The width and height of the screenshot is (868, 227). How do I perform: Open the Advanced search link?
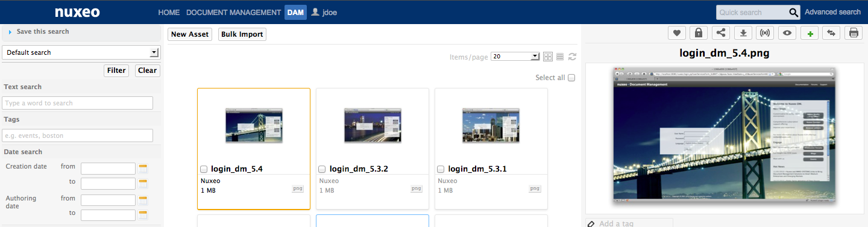pyautogui.click(x=832, y=12)
